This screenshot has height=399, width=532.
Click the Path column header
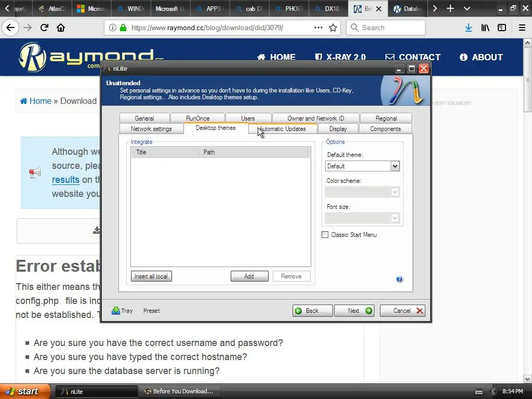254,152
